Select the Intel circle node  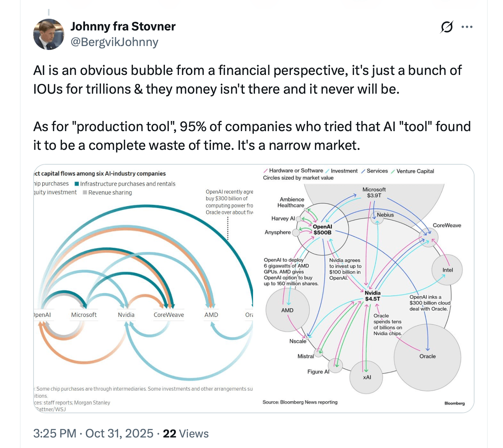[x=447, y=270]
